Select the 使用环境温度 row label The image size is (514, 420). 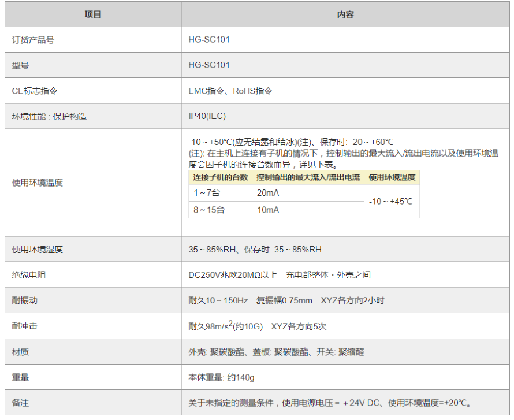point(38,183)
